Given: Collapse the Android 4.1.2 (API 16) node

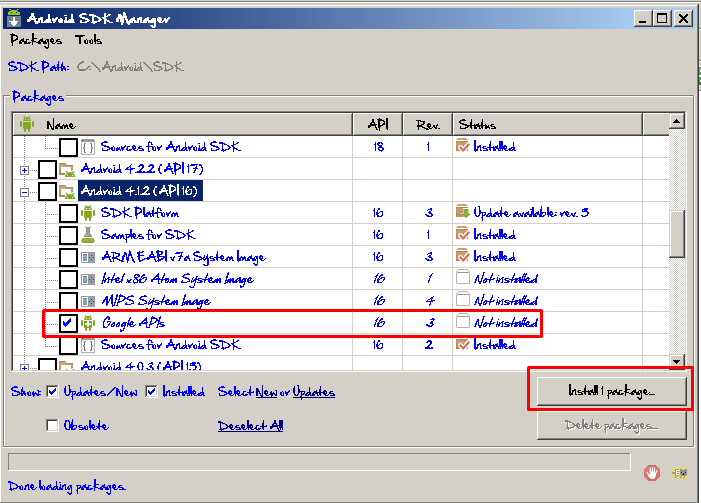Looking at the screenshot, I should tap(25, 192).
